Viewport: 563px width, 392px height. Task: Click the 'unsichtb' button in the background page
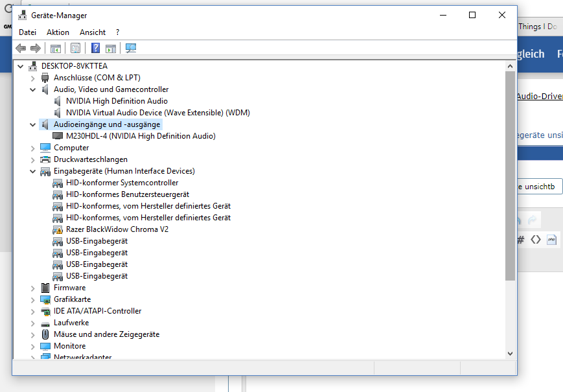tap(540, 187)
